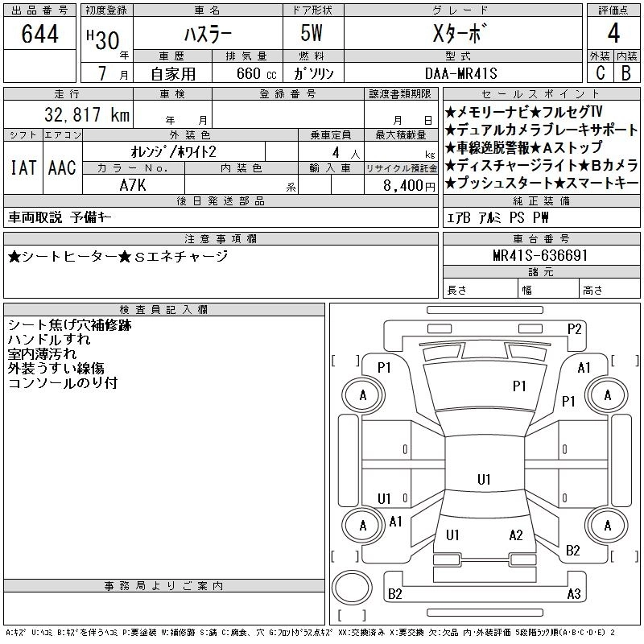This screenshot has height=644, width=644.
Task: Click the interior grade B cell
Action: click(626, 72)
